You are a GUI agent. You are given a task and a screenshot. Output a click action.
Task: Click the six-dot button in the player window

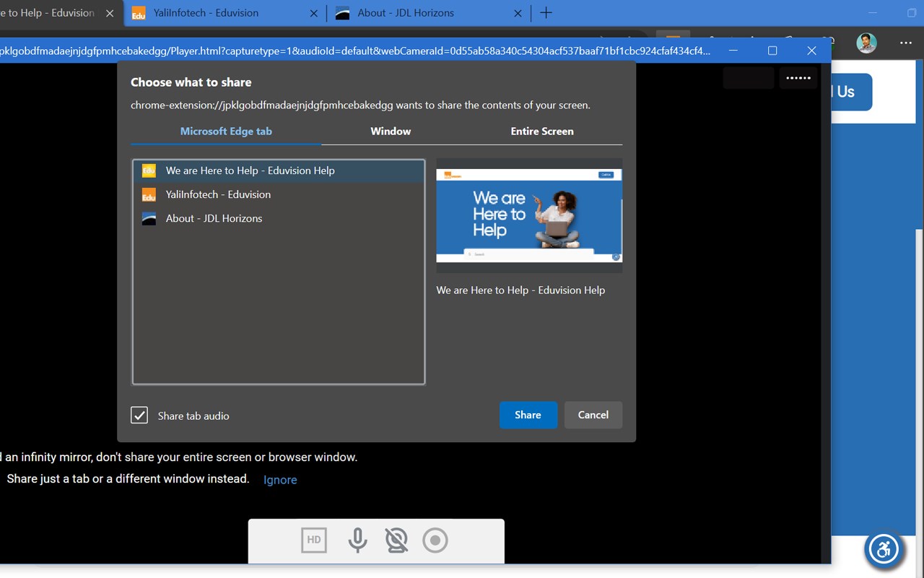click(798, 78)
